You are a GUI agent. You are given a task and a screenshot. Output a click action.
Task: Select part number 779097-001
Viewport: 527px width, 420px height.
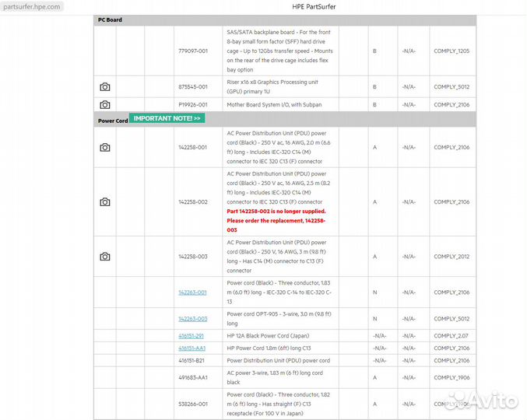pyautogui.click(x=193, y=51)
